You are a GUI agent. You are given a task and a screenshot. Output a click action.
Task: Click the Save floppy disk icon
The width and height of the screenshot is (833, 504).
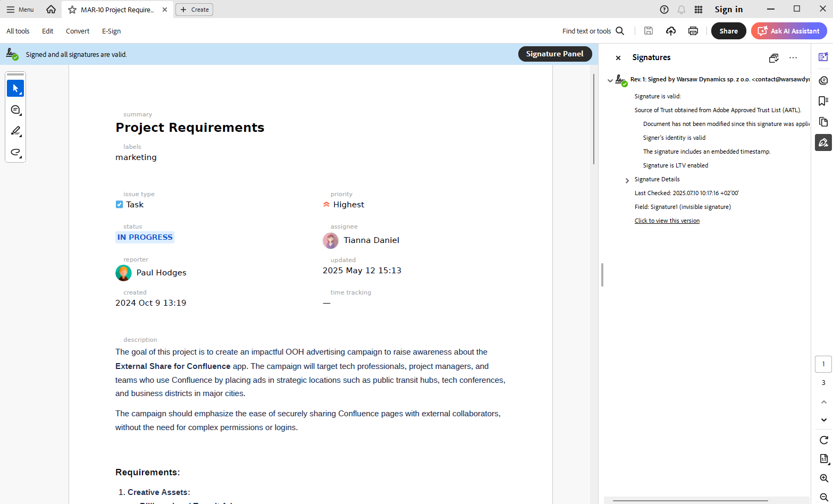[x=649, y=31]
